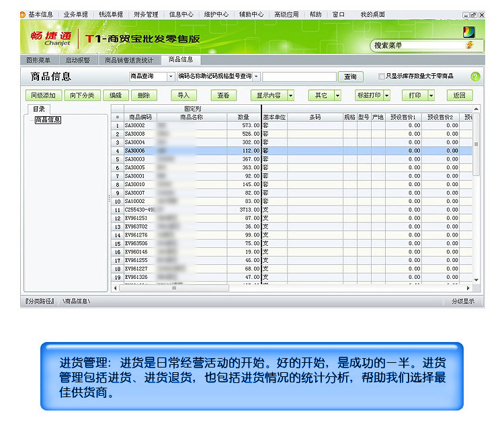
Task: Select 商品信息 node in the directory tree
Action: click(48, 120)
